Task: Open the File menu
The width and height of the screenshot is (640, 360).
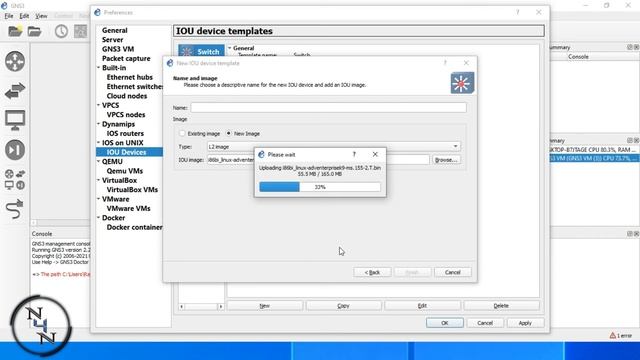Action: 9,16
